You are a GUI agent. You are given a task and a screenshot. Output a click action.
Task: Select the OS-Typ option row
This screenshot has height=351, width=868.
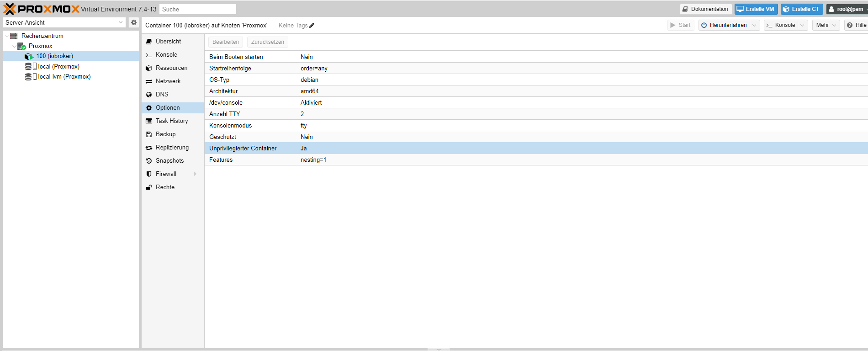pos(536,80)
